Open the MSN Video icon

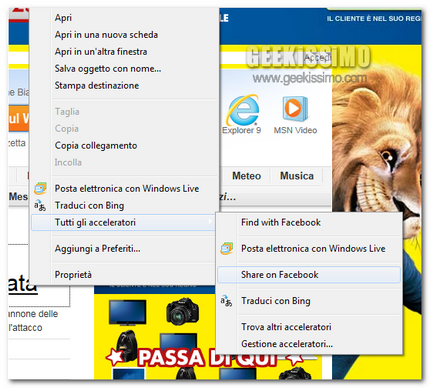click(x=295, y=109)
